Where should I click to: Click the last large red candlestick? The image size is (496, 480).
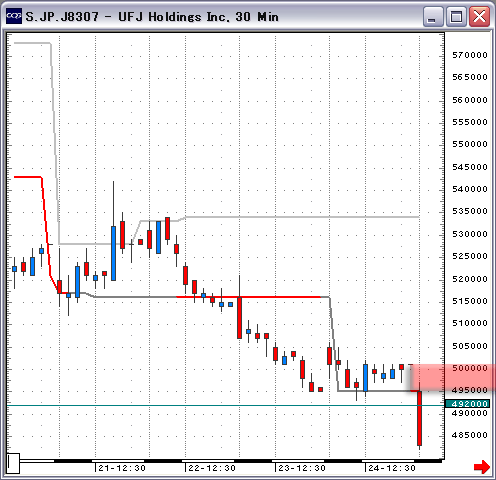click(x=419, y=418)
